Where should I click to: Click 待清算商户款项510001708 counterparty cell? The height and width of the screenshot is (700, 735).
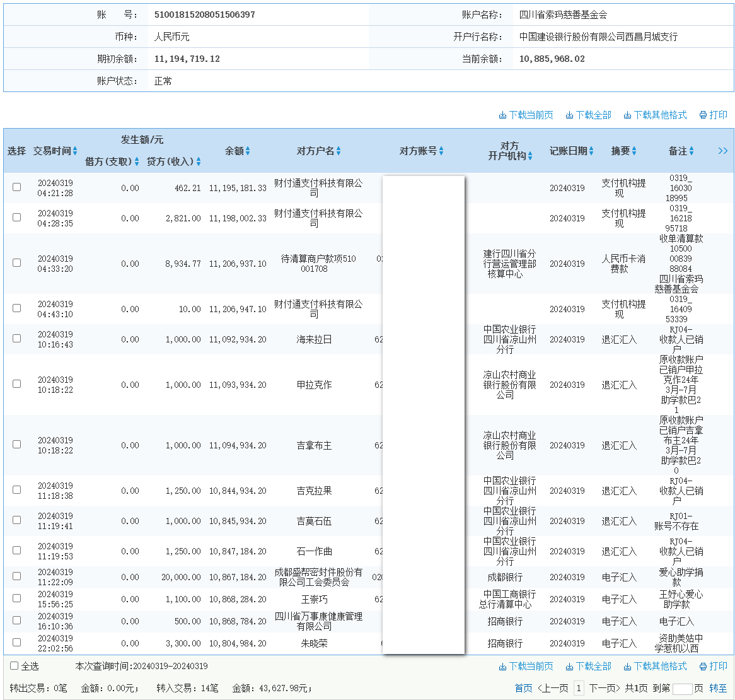click(318, 264)
